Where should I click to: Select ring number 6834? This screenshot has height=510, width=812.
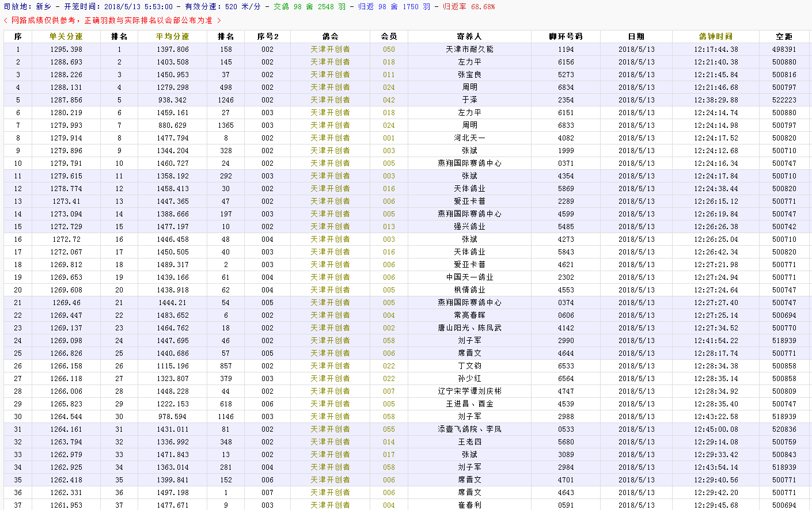566,87
